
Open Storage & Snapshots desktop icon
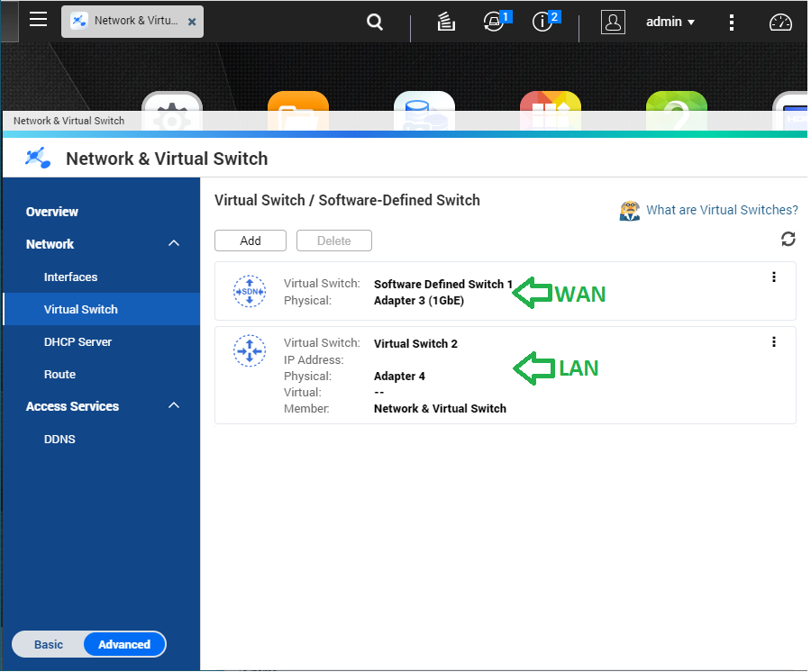pyautogui.click(x=424, y=111)
